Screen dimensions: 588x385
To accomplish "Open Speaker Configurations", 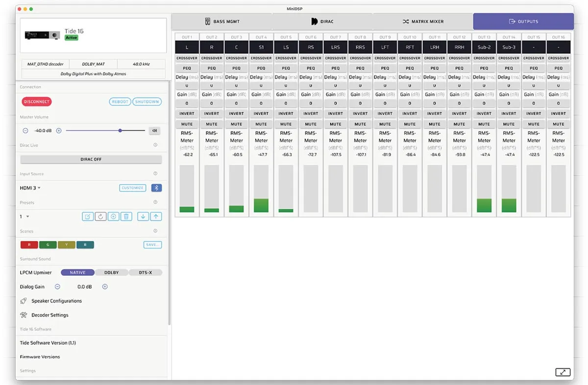I will tap(57, 301).
